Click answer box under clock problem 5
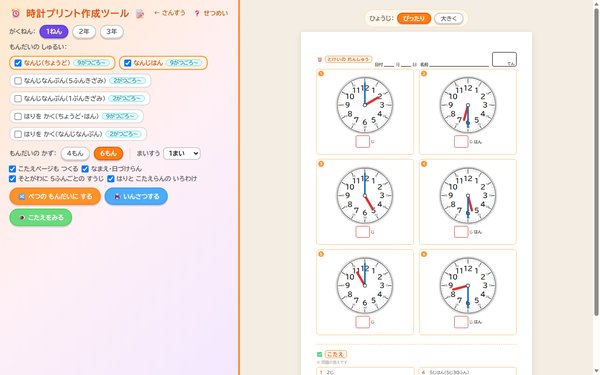 click(362, 322)
